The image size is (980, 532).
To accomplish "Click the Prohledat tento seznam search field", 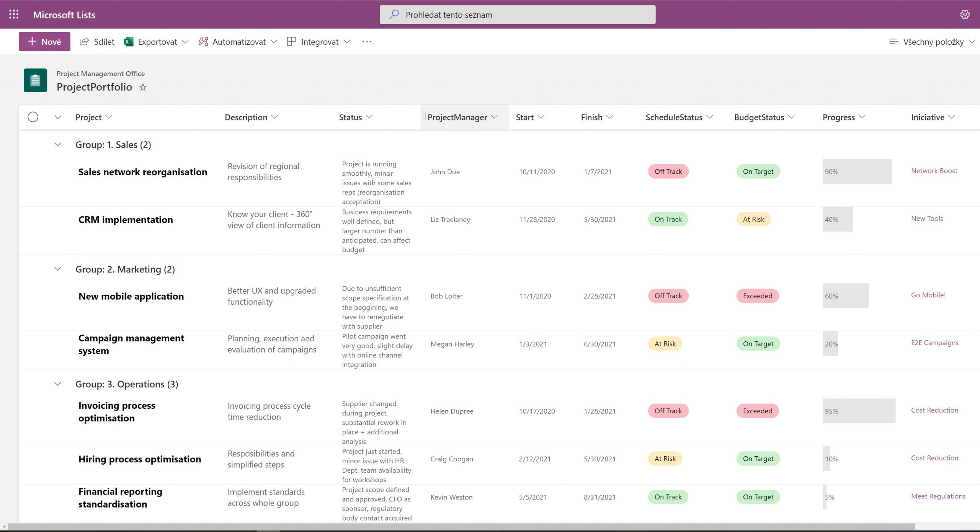I will (x=517, y=15).
